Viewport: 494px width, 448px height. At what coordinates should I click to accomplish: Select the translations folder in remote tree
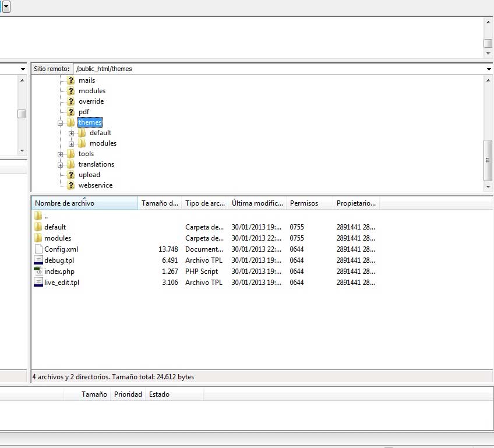96,164
